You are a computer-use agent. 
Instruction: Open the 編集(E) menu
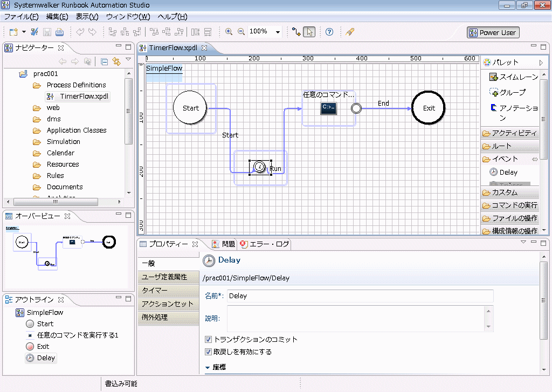[57, 17]
